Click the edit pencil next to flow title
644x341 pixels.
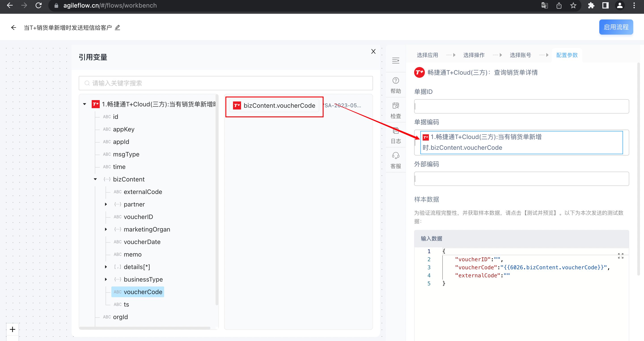tap(117, 27)
